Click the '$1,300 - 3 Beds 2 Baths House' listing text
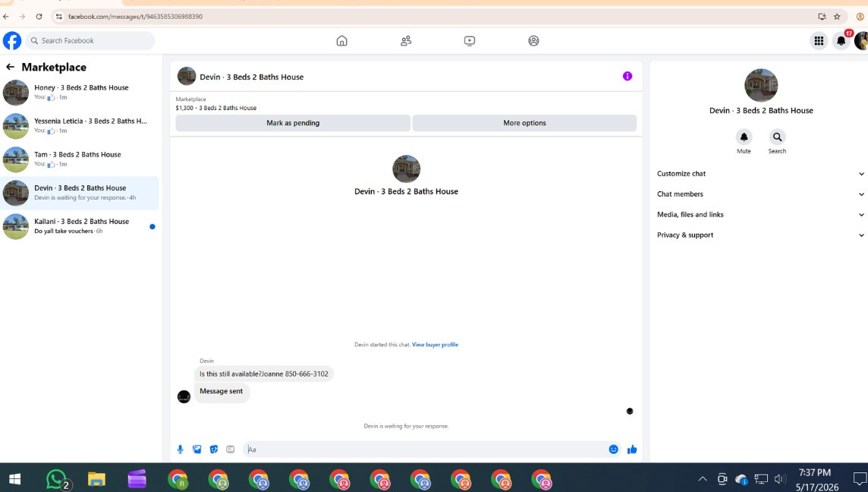The image size is (868, 492). click(x=216, y=108)
